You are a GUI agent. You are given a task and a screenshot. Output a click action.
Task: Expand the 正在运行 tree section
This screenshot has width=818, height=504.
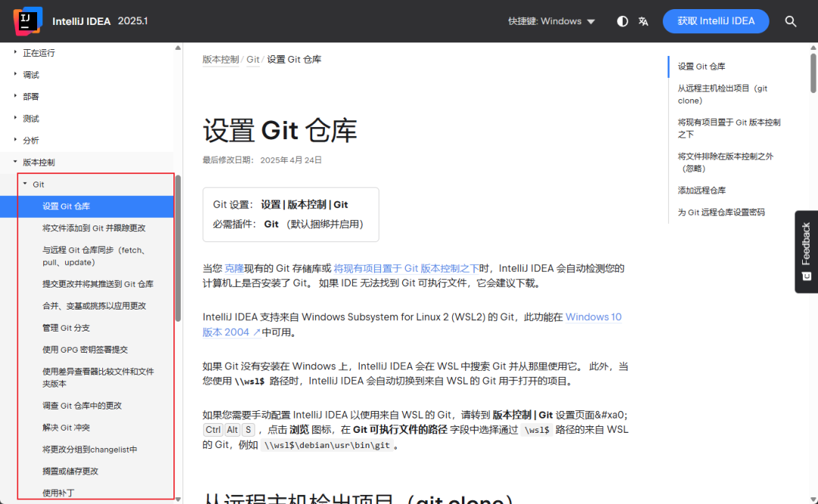click(15, 52)
